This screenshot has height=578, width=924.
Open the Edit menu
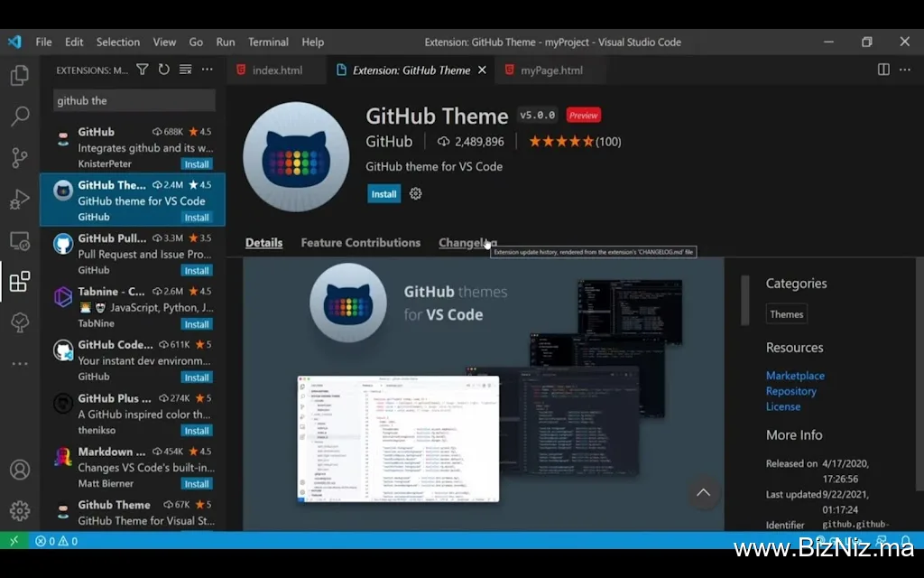(74, 42)
